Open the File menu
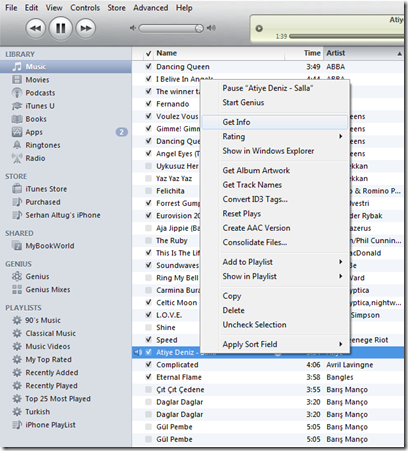The image size is (408, 451). tap(11, 8)
